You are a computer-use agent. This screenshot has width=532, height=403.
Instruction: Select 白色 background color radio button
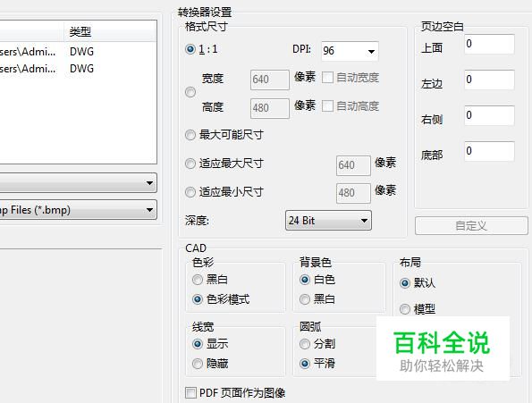(305, 280)
